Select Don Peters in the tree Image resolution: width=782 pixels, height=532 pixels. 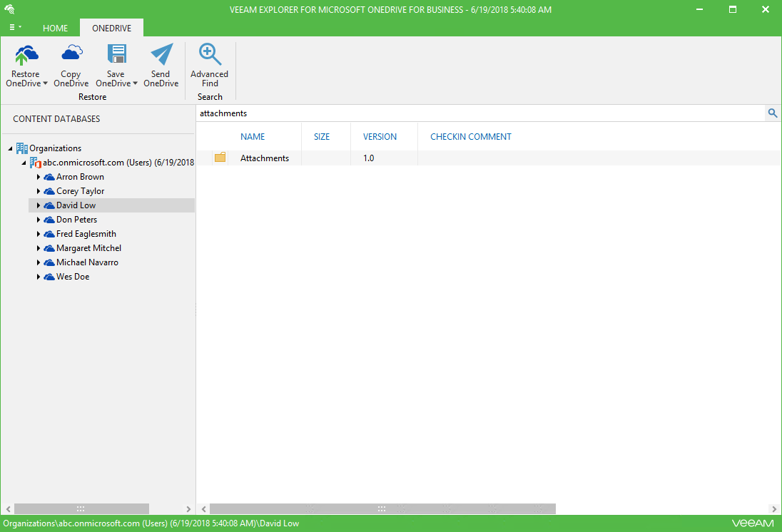point(76,220)
